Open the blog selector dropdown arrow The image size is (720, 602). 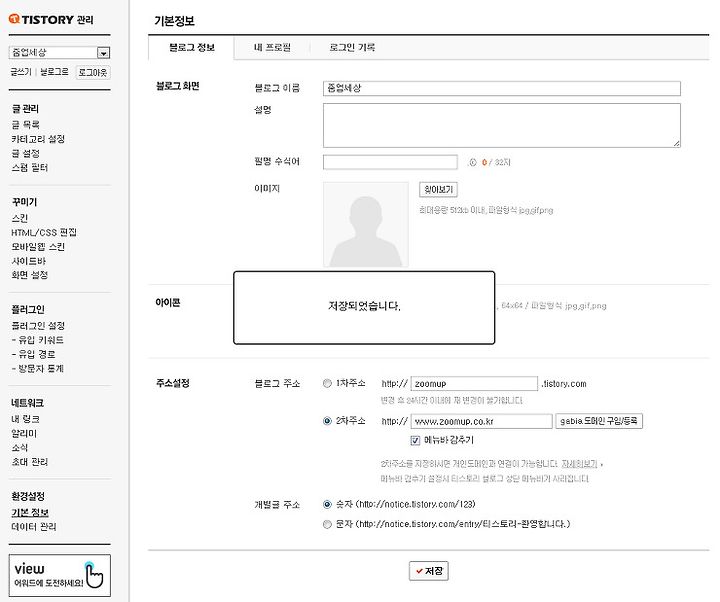pyautogui.click(x=103, y=53)
